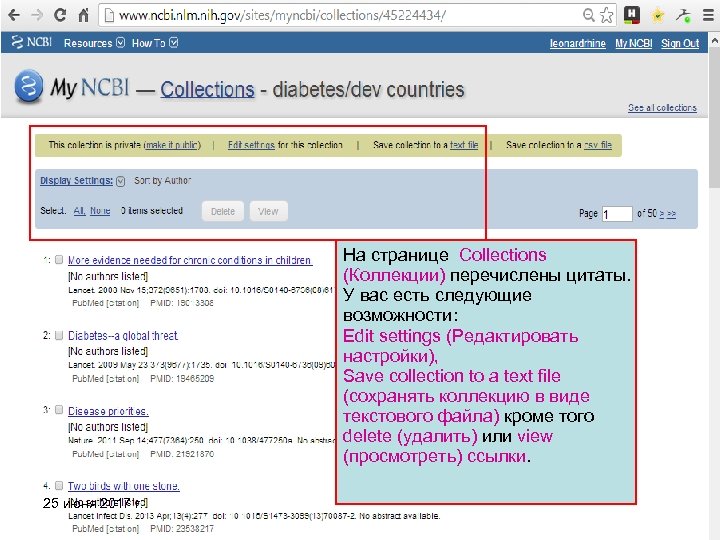
Task: Click the NCBI logo in header
Action: click(31, 42)
